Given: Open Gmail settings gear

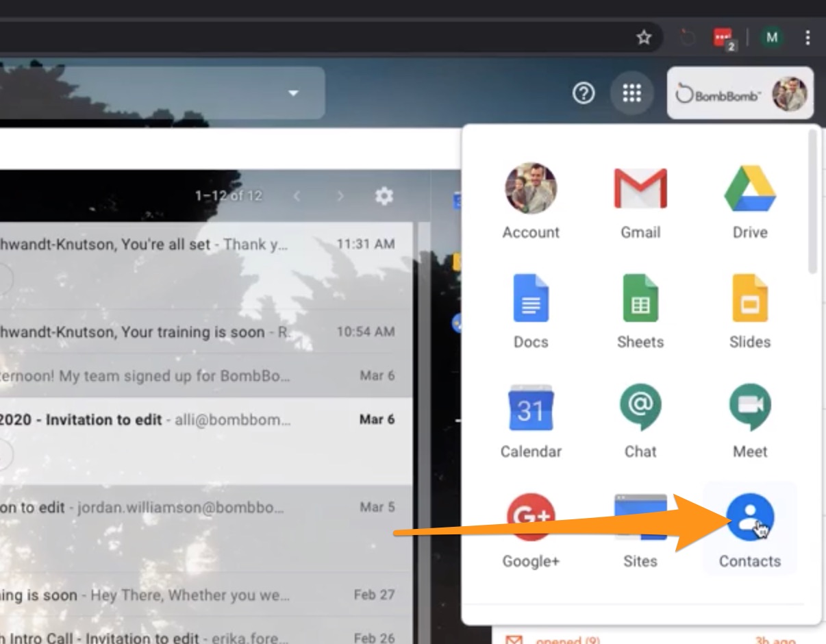Looking at the screenshot, I should pyautogui.click(x=384, y=196).
